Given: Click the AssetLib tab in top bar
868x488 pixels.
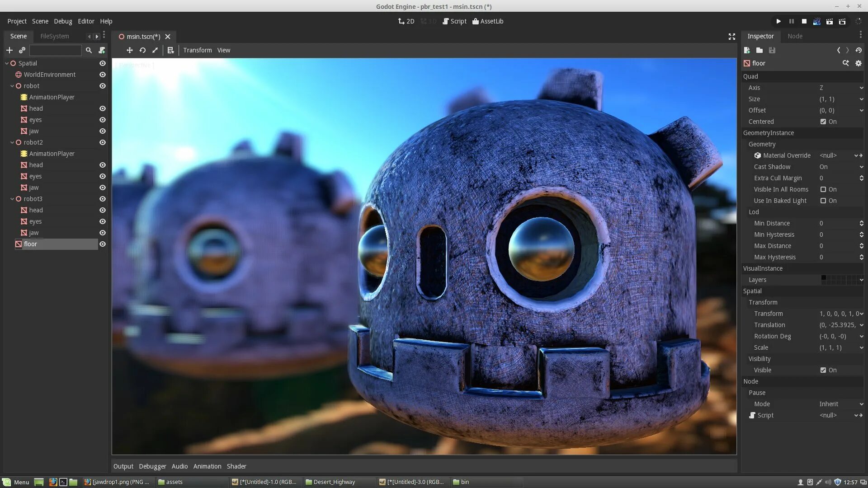Looking at the screenshot, I should (488, 21).
